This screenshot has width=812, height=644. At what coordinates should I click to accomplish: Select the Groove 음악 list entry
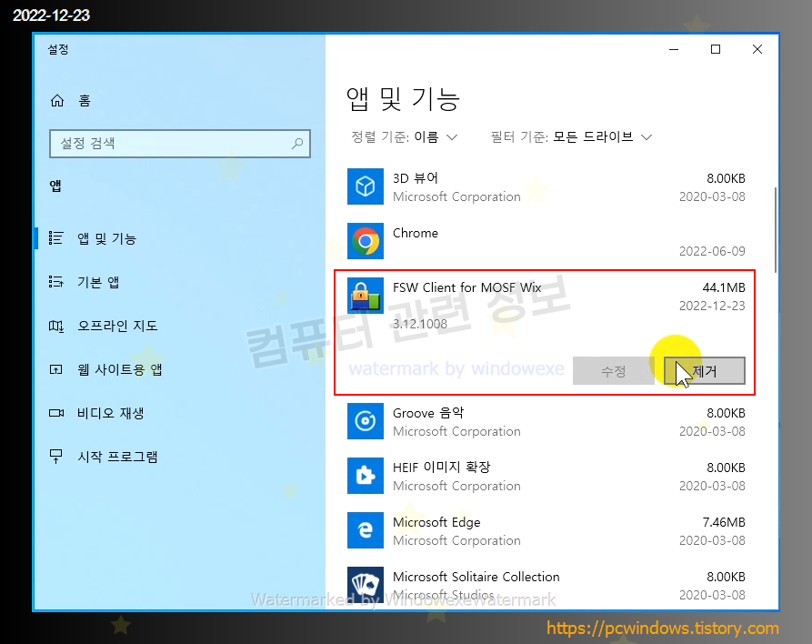point(546,422)
